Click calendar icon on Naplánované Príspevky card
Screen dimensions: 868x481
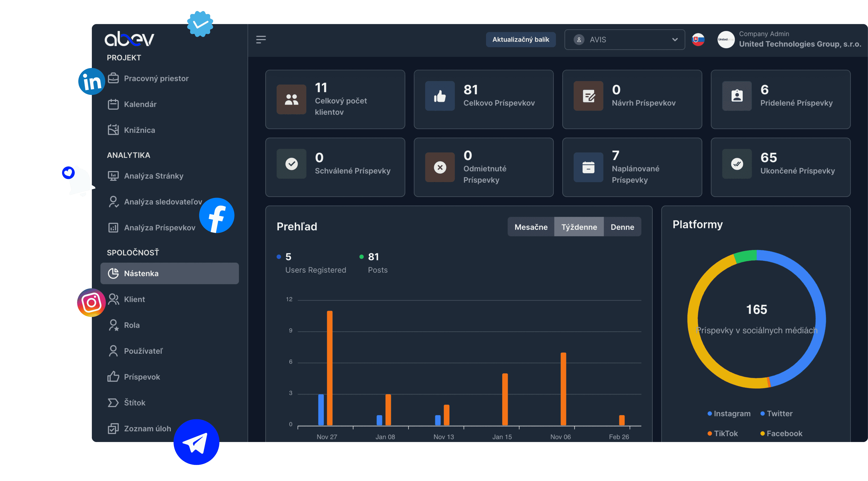588,167
